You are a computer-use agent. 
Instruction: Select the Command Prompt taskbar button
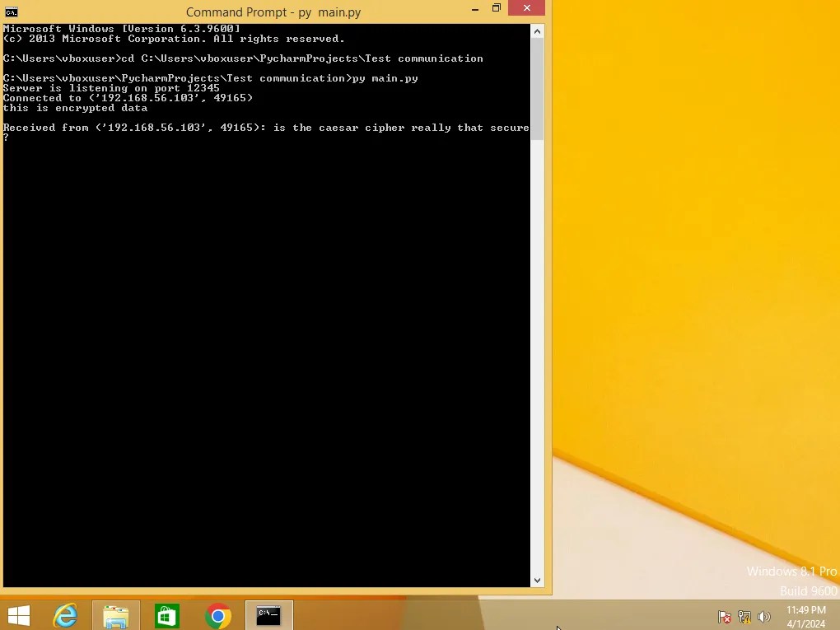tap(268, 615)
